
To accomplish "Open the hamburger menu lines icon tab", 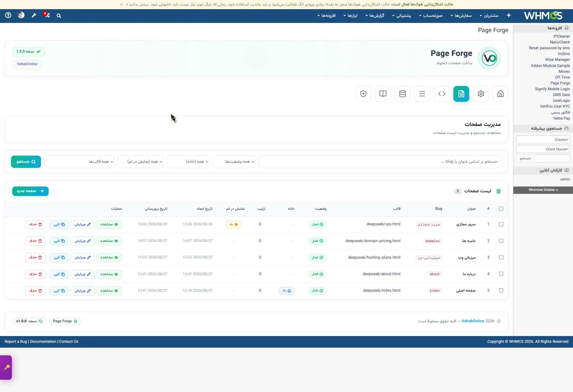I will point(422,94).
